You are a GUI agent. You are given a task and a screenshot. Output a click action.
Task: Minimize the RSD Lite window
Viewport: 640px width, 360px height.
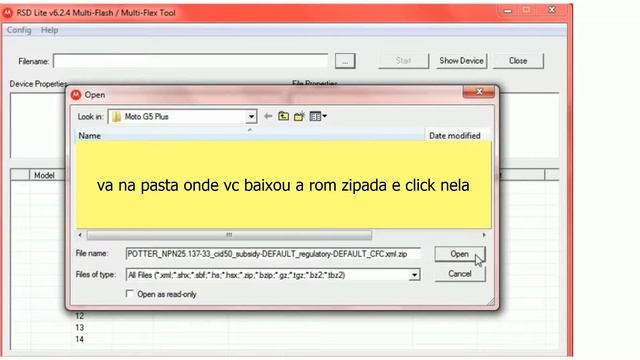[x=508, y=10]
